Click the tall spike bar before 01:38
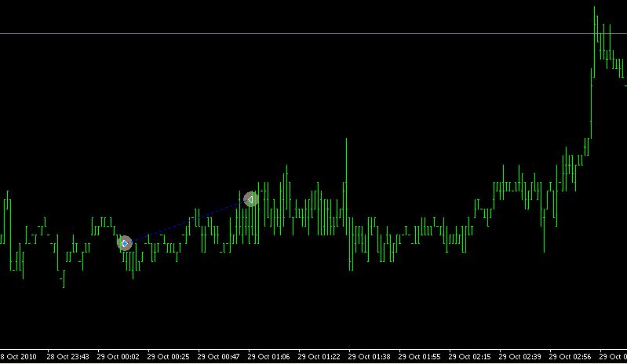Screen dimensions: 627x364 click(346, 183)
